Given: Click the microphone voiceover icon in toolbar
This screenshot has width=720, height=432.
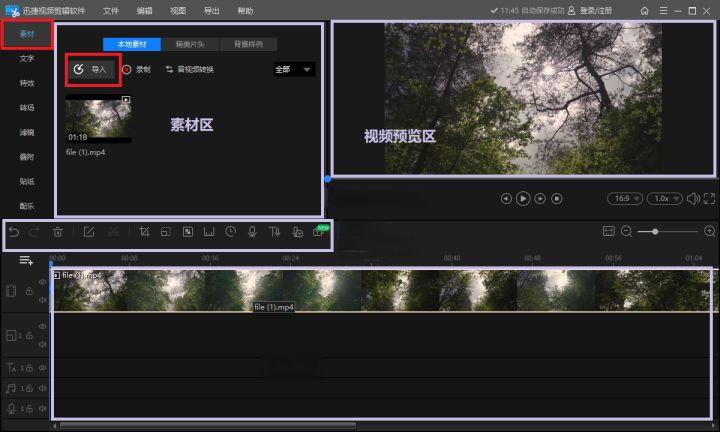Looking at the screenshot, I should pyautogui.click(x=253, y=232).
